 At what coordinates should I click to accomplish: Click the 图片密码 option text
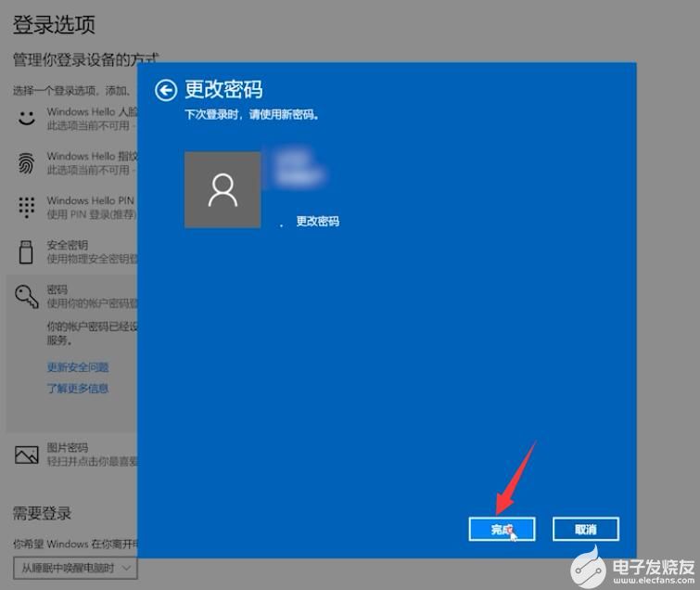pyautogui.click(x=68, y=447)
